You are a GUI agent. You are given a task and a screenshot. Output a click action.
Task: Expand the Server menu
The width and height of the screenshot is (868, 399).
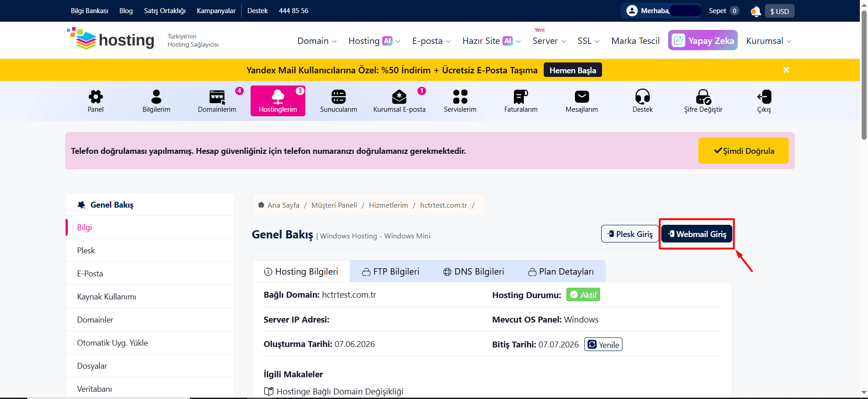point(549,41)
